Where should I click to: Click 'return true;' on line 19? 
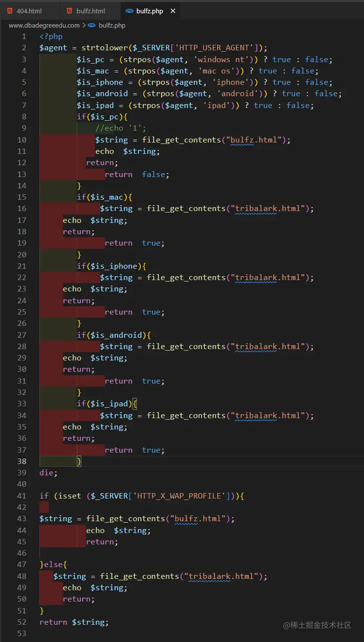point(134,243)
